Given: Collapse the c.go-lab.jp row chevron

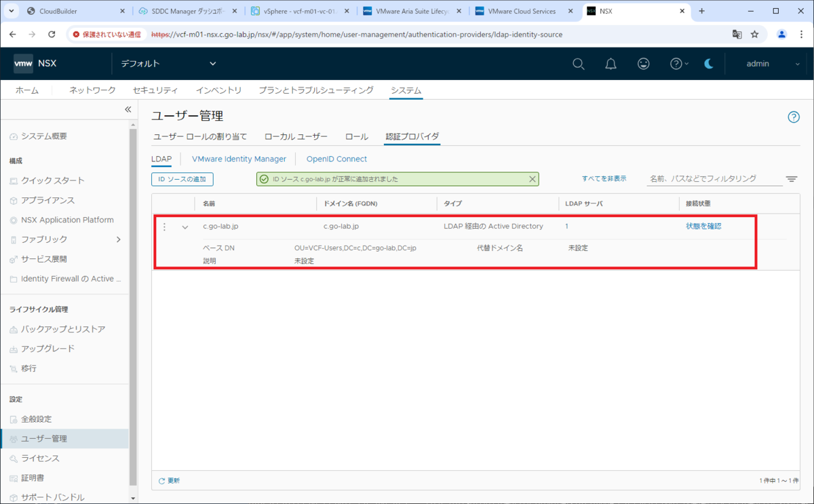Looking at the screenshot, I should pyautogui.click(x=185, y=227).
